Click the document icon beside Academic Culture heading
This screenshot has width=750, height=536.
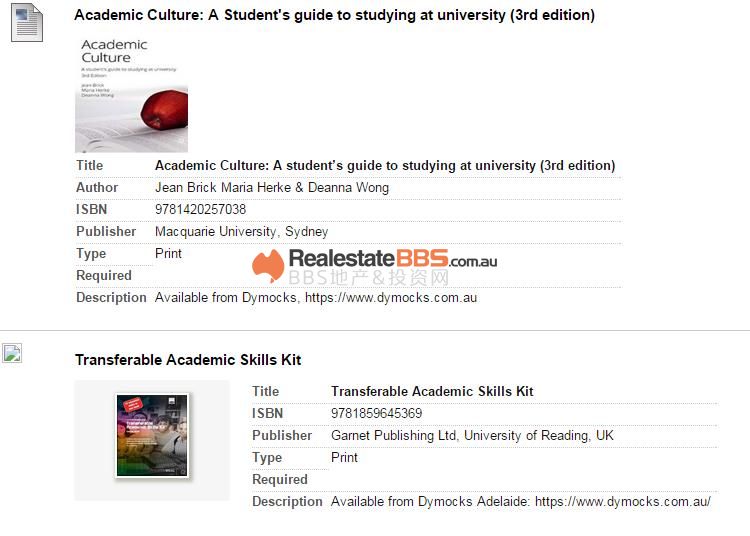point(27,22)
